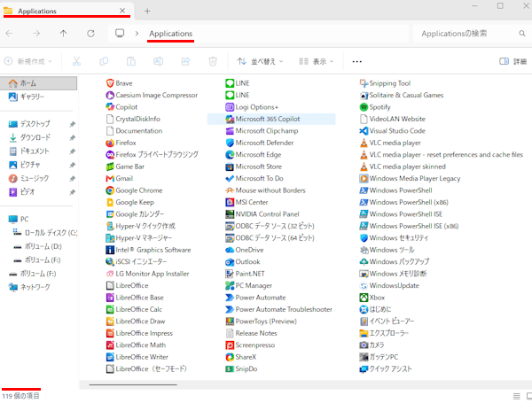
Task: Click the cut scissors toolbar icon
Action: (x=76, y=61)
